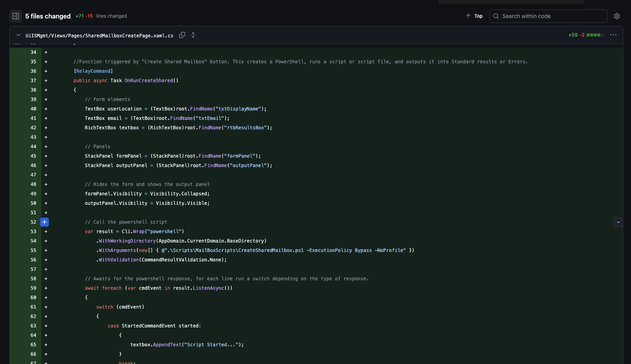This screenshot has height=364, width=631.
Task: Toggle the file tree sidebar panel
Action: coord(16,16)
